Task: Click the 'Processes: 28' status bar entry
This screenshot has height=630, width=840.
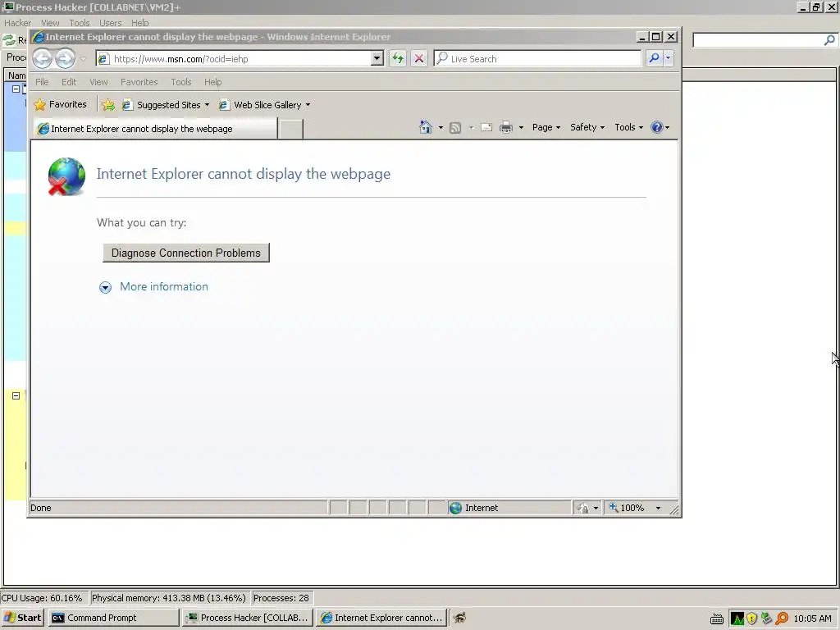Action: coord(282,598)
